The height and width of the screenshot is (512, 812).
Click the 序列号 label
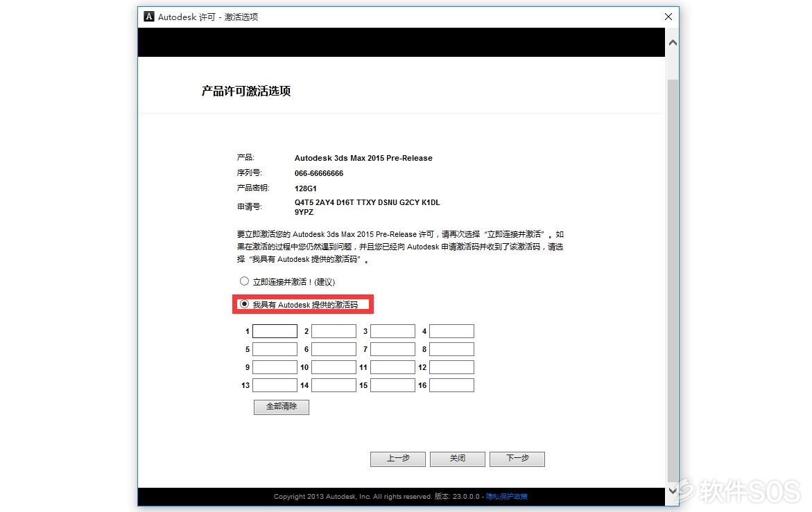click(250, 173)
